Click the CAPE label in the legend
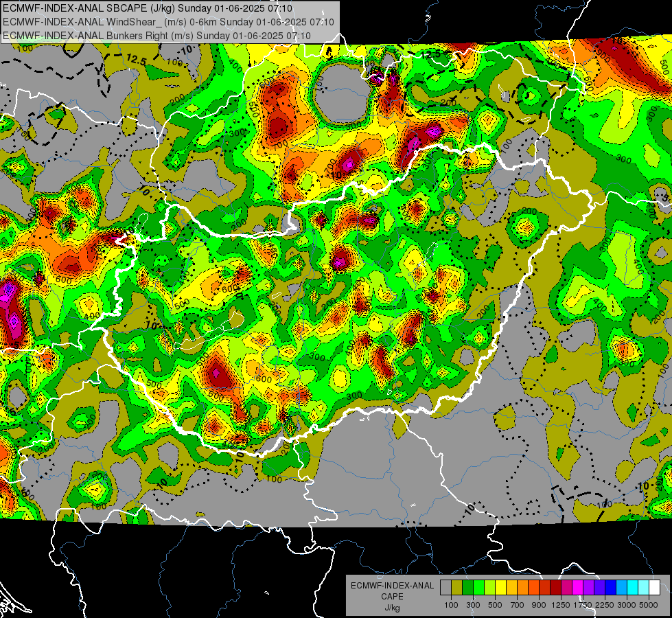 click(x=392, y=596)
